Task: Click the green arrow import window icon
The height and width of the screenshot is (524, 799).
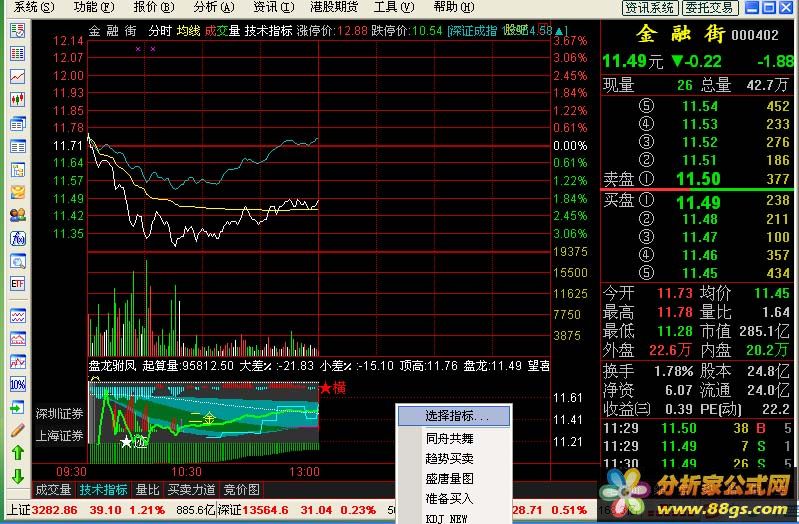Action: coord(17,408)
